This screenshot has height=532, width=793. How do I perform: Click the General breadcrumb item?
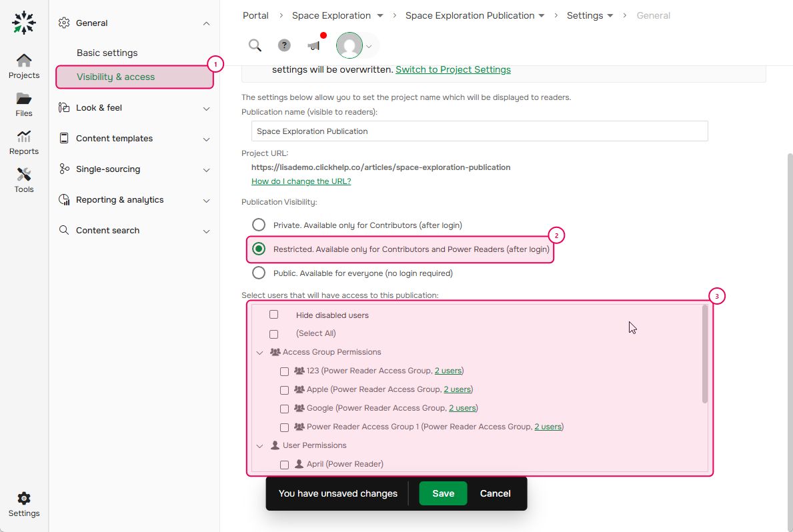(653, 16)
